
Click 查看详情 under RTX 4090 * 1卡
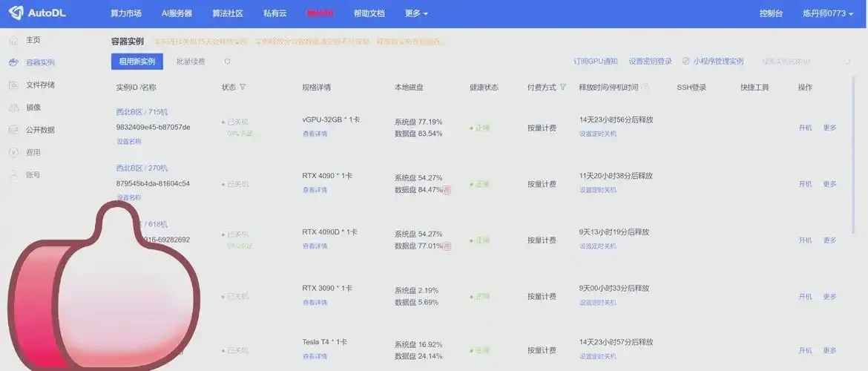[x=315, y=190]
